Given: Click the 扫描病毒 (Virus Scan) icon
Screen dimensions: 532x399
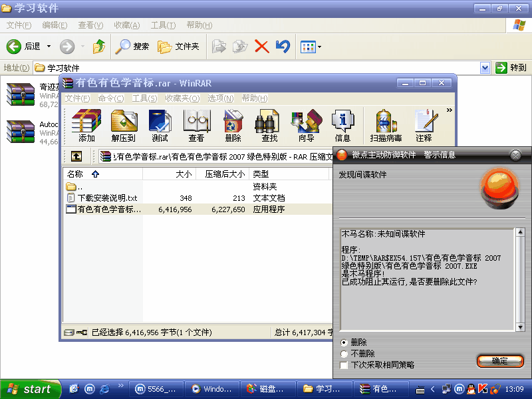Looking at the screenshot, I should tap(386, 126).
